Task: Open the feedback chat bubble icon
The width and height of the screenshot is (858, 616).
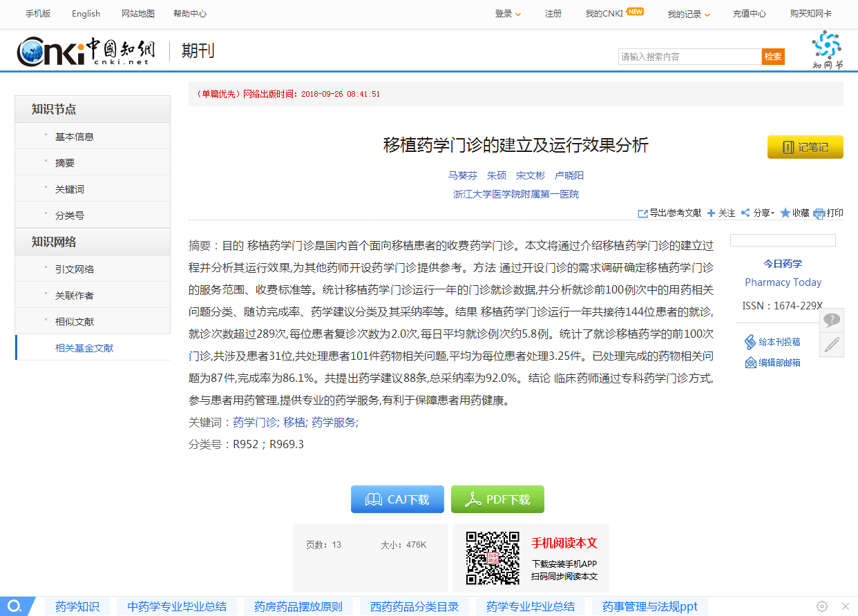Action: pyautogui.click(x=832, y=320)
